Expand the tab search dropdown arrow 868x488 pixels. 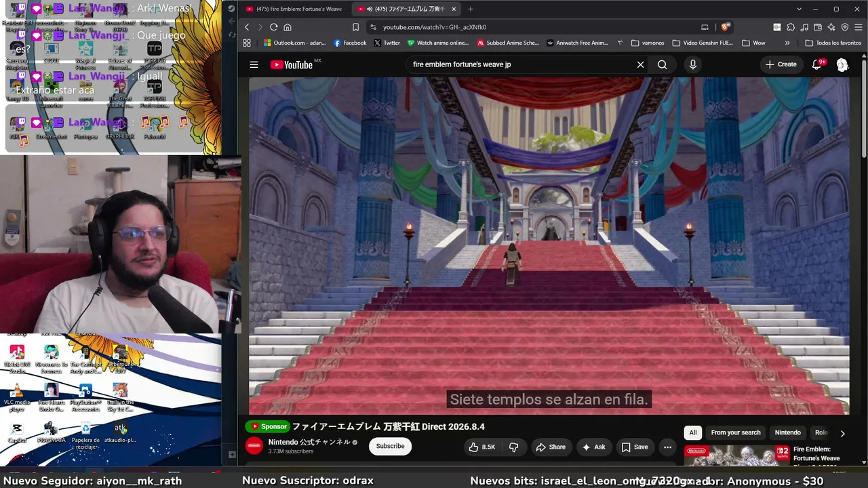pos(799,9)
